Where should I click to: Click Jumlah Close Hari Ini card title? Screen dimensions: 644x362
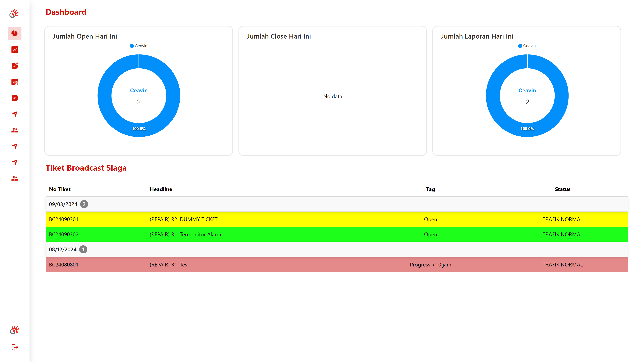coord(279,36)
